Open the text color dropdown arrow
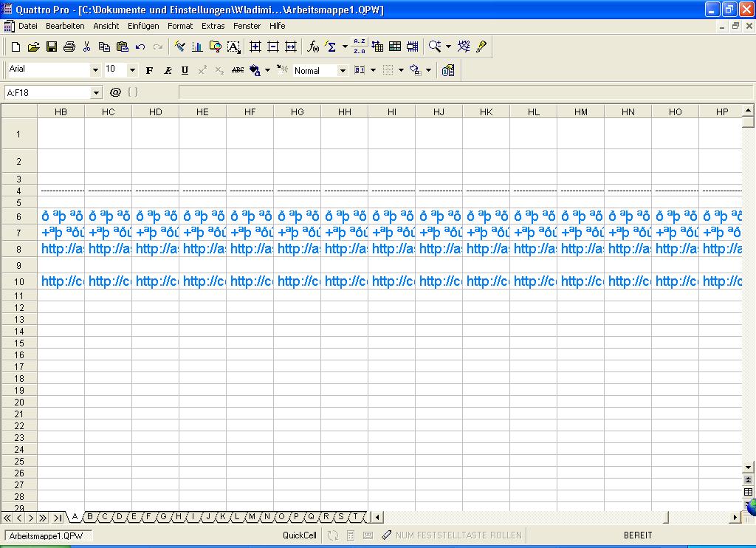Screen dimensions: 756x548 tap(267, 70)
